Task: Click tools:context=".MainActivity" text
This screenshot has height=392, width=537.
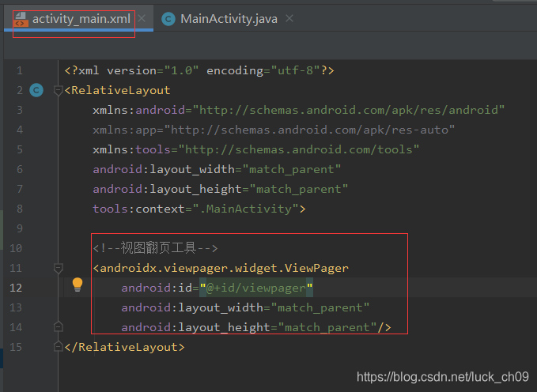Action: 199,209
